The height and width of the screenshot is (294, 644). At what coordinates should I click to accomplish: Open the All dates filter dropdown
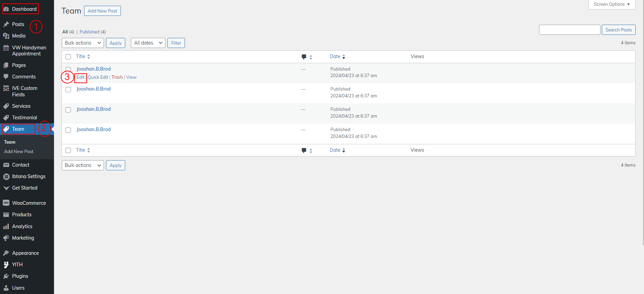pos(148,43)
